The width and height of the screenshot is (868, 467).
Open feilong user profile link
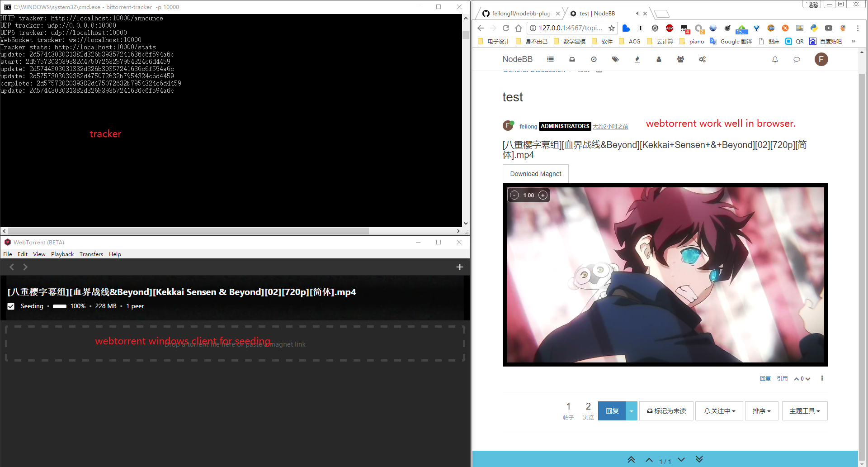coord(528,126)
